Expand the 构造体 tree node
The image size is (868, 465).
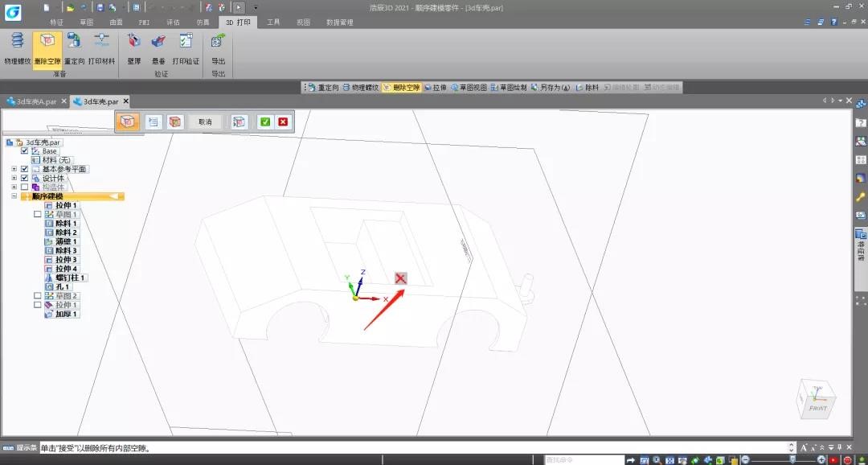(x=14, y=187)
